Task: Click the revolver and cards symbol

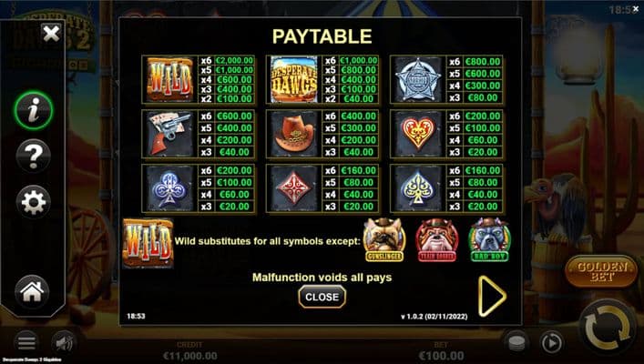Action: click(169, 134)
